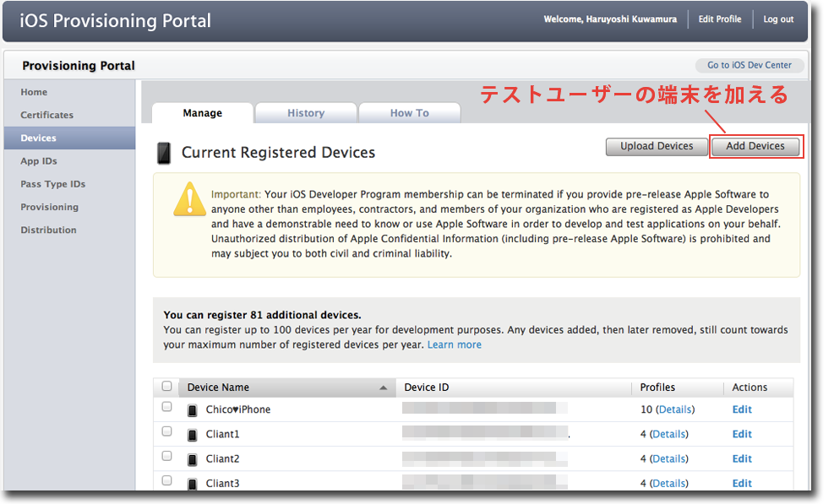Click the device icon beside Cliant1

click(x=192, y=435)
